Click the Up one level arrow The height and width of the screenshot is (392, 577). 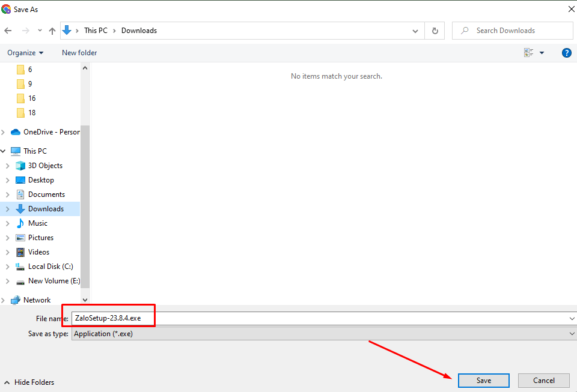pos(52,31)
